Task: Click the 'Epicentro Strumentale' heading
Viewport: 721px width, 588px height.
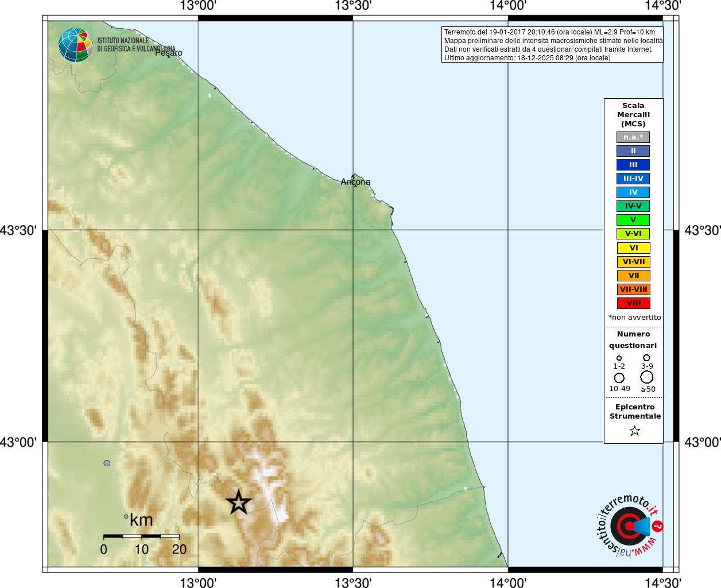Action: click(635, 412)
